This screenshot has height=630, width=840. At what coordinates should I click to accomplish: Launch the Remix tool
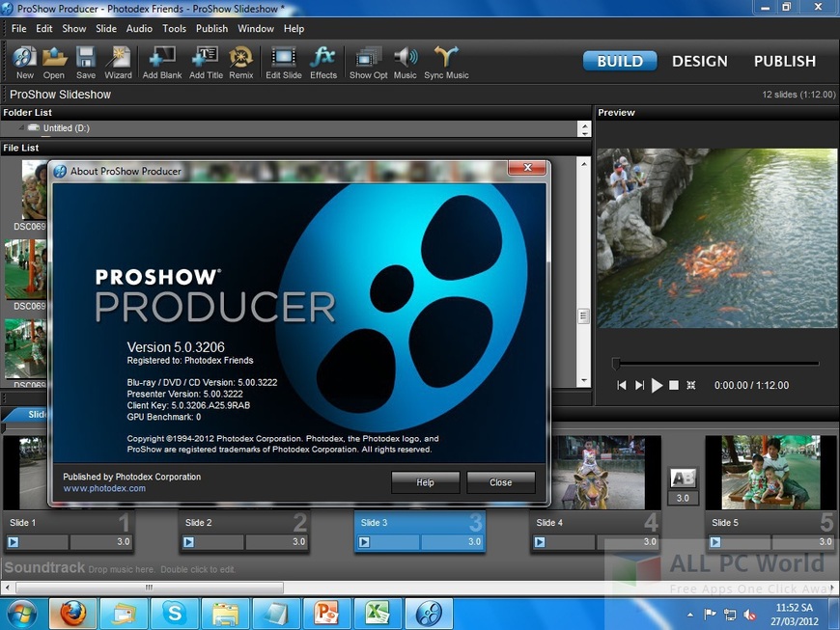240,63
